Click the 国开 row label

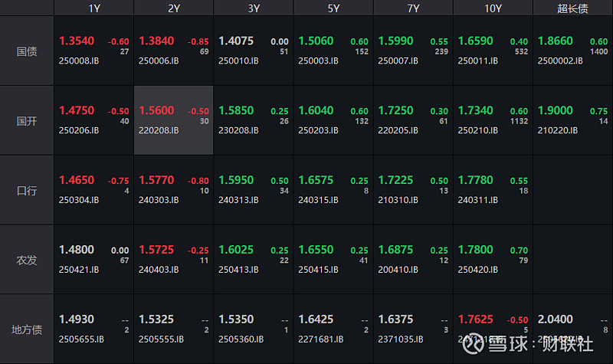pos(27,120)
